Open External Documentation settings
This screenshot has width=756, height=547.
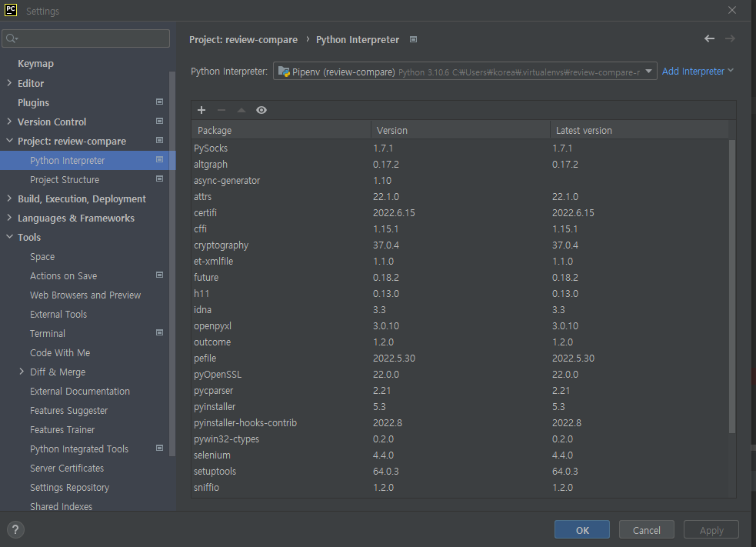(x=80, y=391)
